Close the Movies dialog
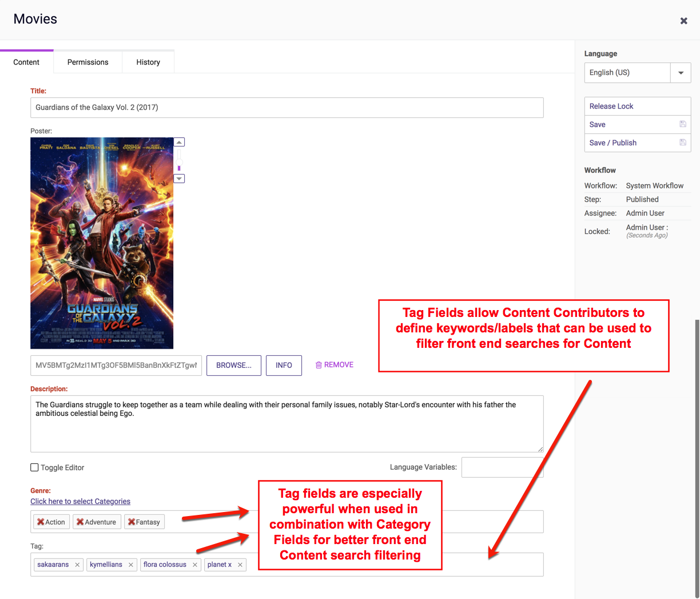The width and height of the screenshot is (700, 599). pyautogui.click(x=683, y=21)
